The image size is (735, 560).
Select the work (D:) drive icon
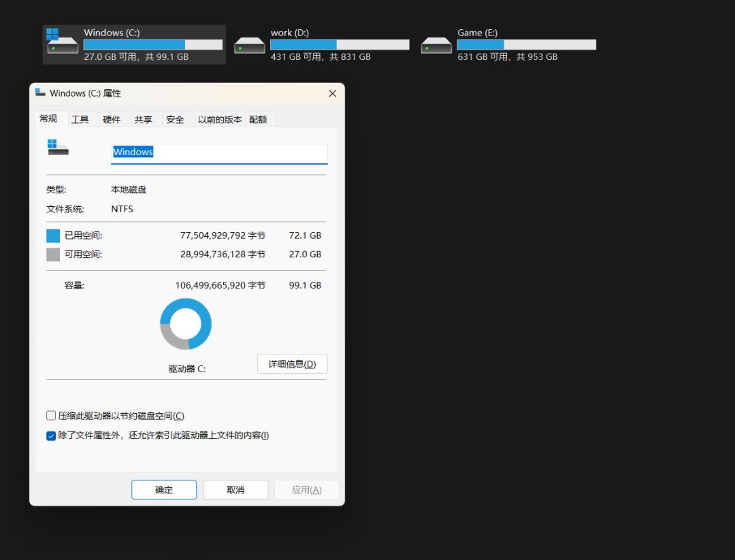[249, 44]
